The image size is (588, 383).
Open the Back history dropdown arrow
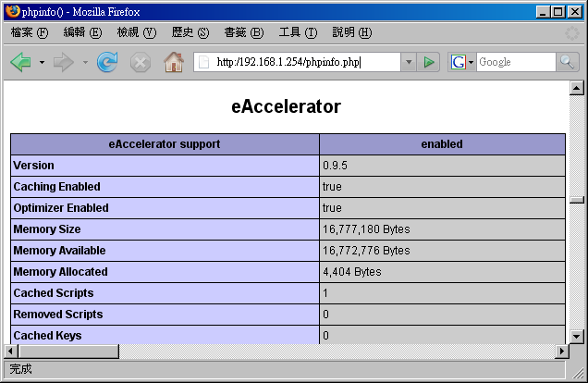tap(42, 63)
